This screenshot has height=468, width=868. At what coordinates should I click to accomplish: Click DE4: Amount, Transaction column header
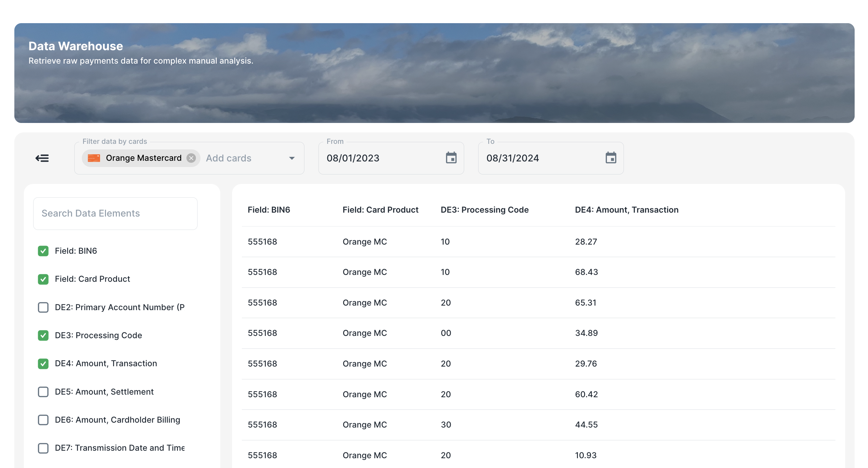point(627,210)
